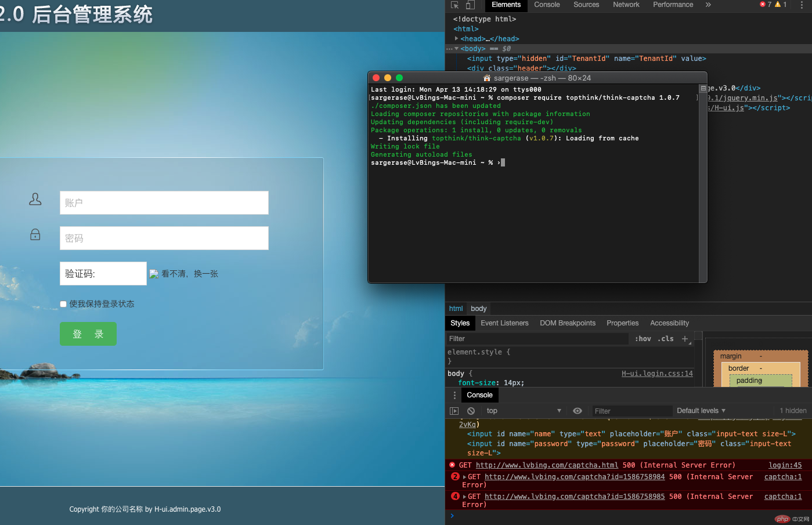This screenshot has width=812, height=525.
Task: Click the console Filter input field
Action: tap(631, 411)
